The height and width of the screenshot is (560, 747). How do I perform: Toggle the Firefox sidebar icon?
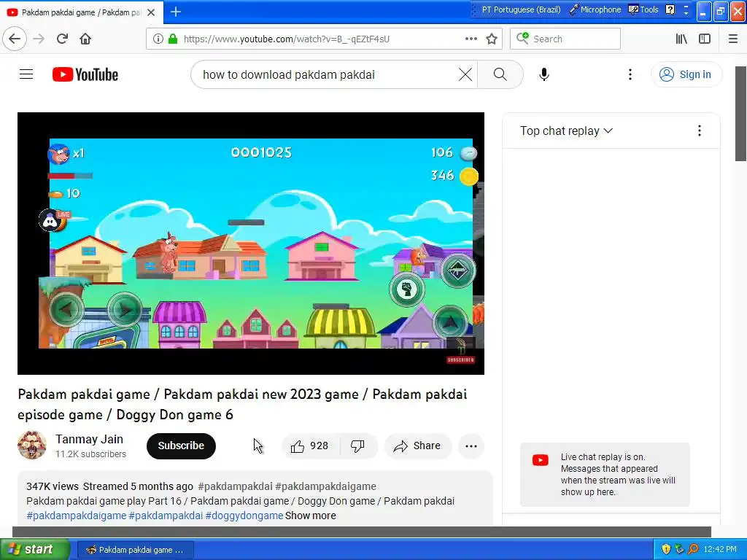click(x=705, y=39)
